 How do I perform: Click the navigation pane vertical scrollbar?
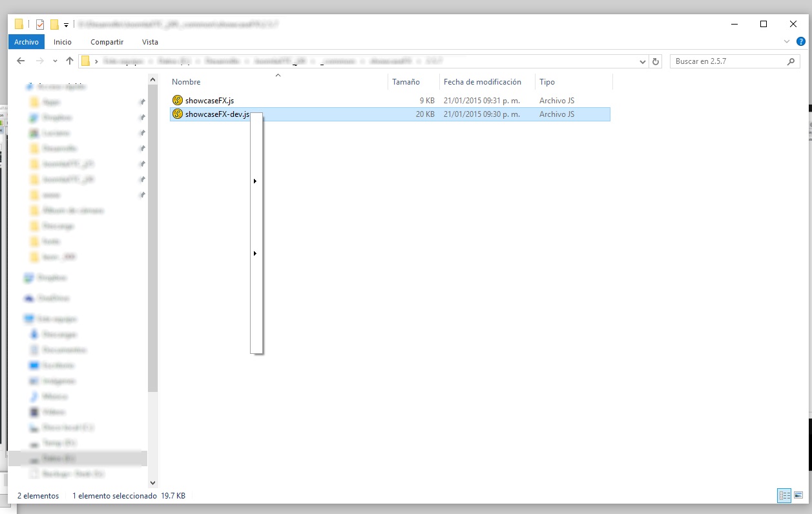(x=153, y=258)
